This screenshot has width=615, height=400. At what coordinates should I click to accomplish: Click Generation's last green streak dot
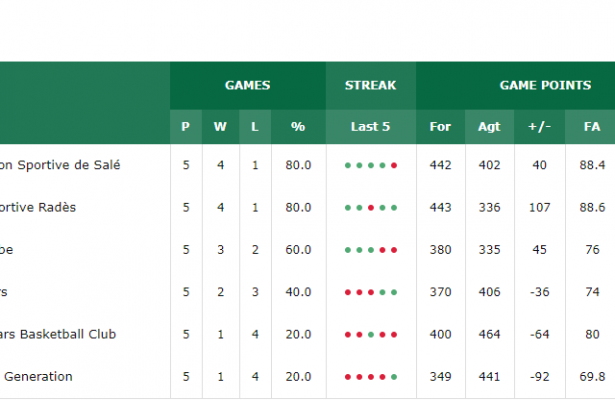coord(394,377)
